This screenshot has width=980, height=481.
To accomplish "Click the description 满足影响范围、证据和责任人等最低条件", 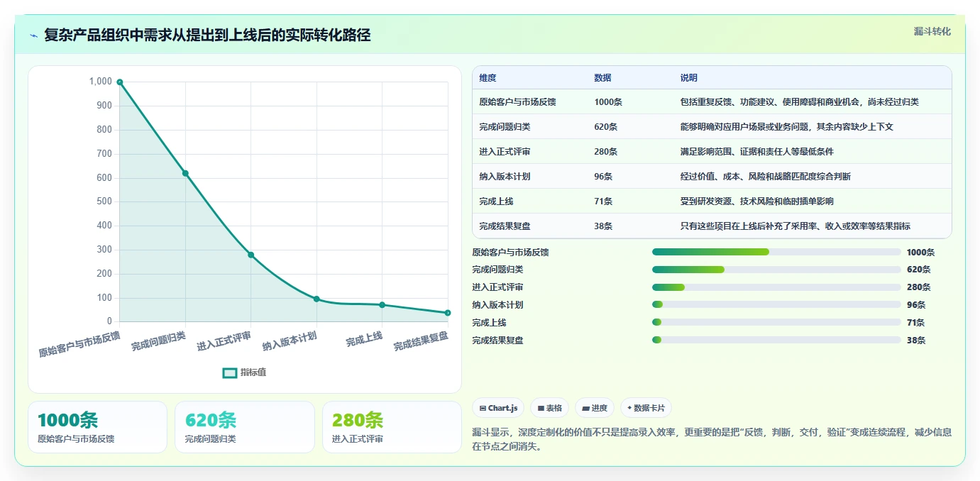I will pyautogui.click(x=756, y=152).
